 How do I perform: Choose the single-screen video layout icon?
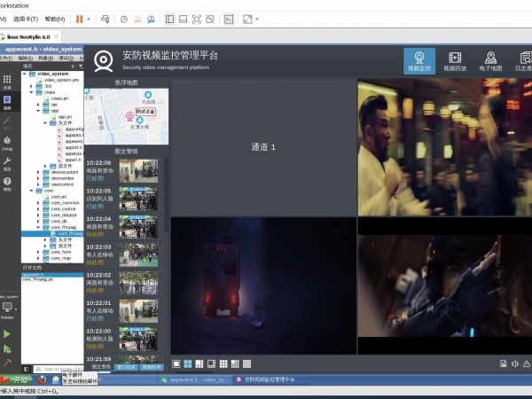[176, 364]
